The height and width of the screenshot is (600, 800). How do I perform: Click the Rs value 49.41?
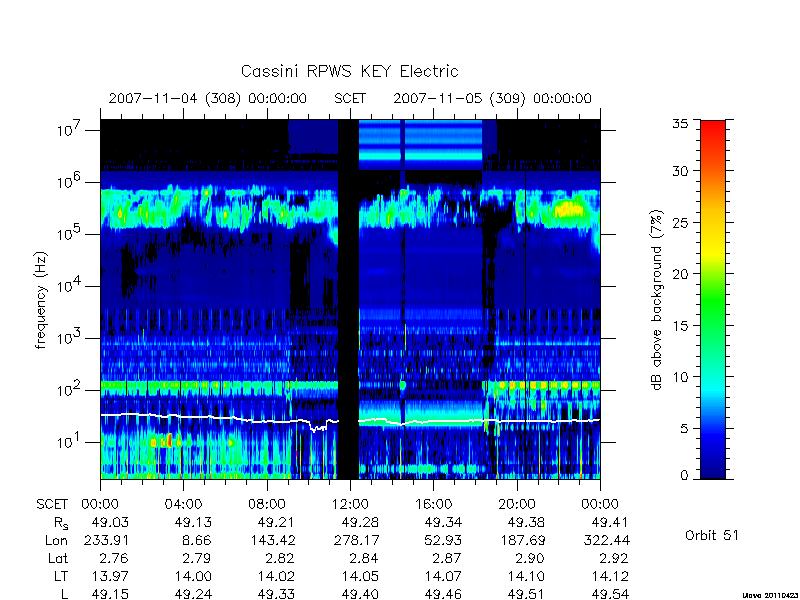609,522
